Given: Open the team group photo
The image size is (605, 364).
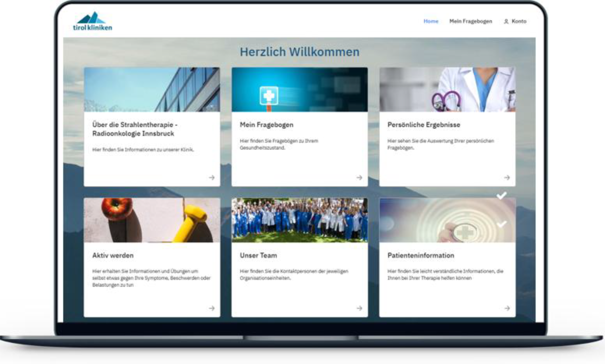Looking at the screenshot, I should pos(300,220).
